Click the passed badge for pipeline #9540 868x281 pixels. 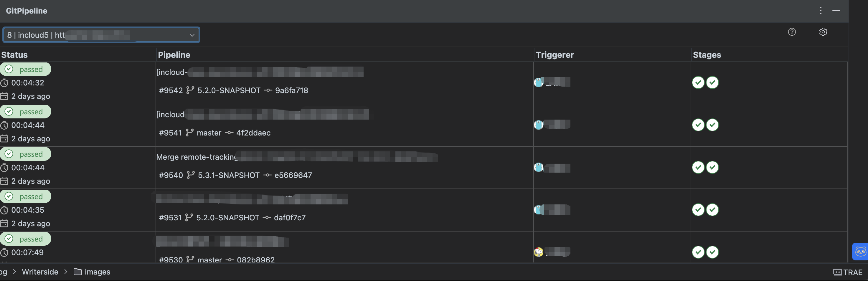26,154
